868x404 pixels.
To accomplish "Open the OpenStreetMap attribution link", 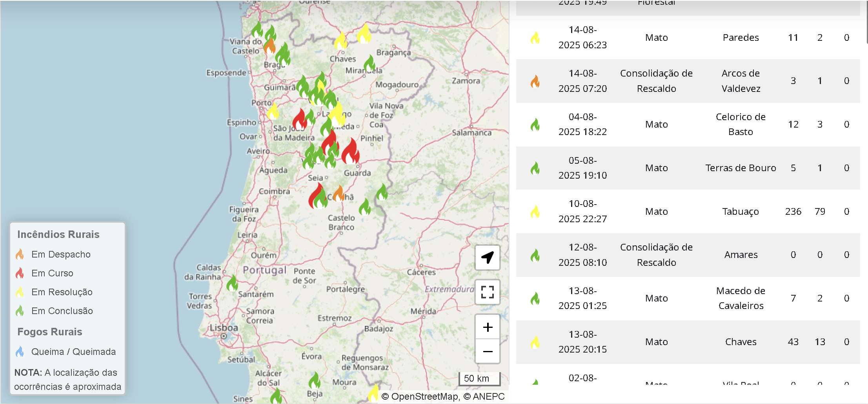I will pos(424,397).
